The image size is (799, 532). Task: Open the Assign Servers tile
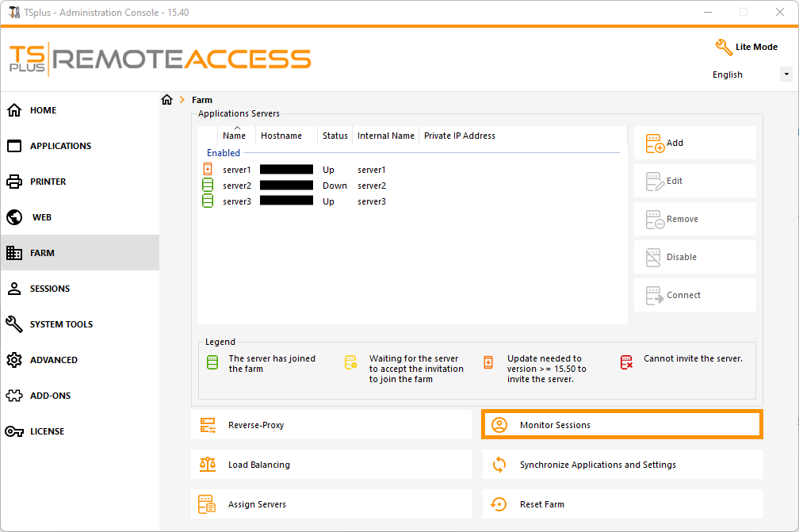click(x=331, y=504)
